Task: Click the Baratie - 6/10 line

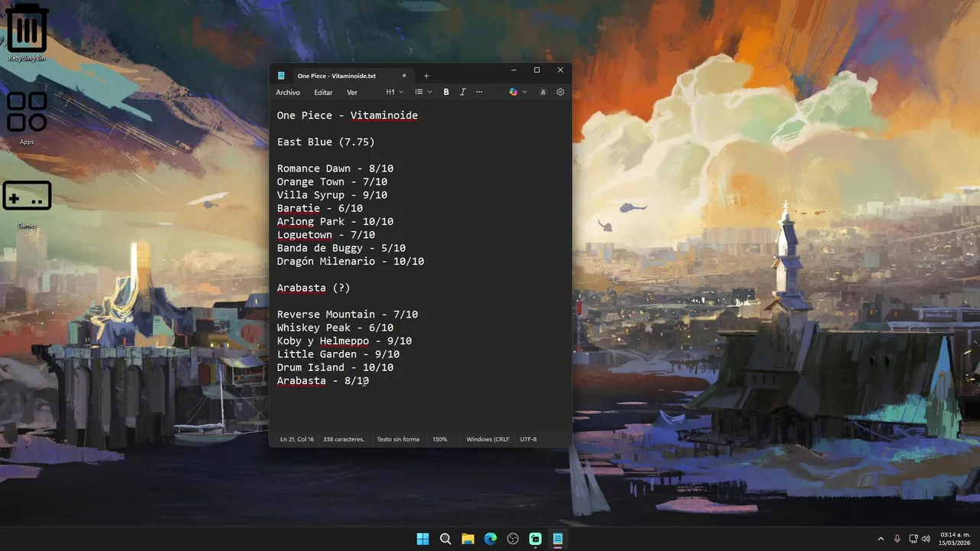Action: pyautogui.click(x=320, y=208)
